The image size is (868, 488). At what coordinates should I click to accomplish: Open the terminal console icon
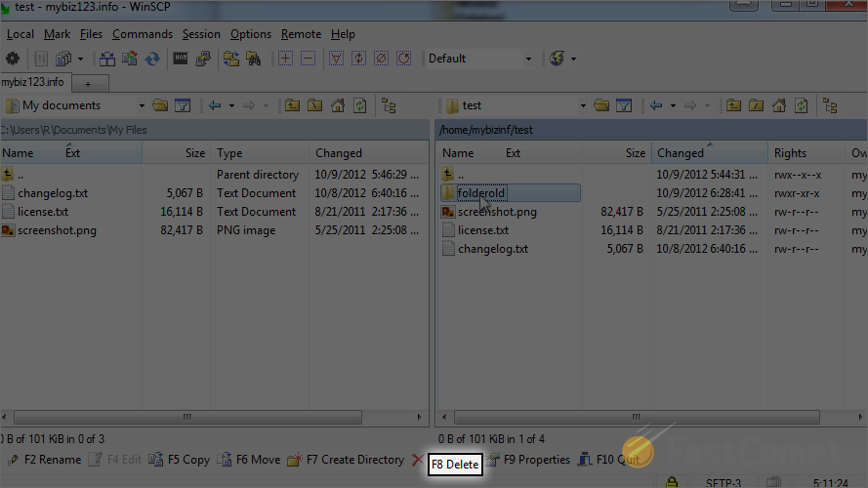(181, 59)
